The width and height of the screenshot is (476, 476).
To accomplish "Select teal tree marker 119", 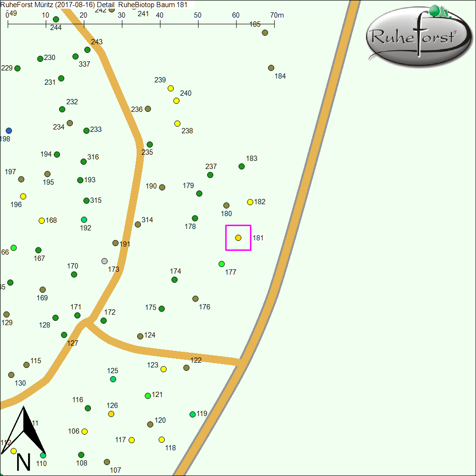I will click(x=192, y=414).
